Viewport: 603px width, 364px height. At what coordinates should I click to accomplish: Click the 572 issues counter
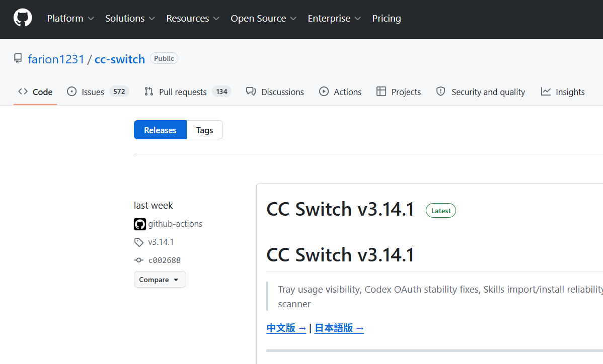click(x=119, y=92)
